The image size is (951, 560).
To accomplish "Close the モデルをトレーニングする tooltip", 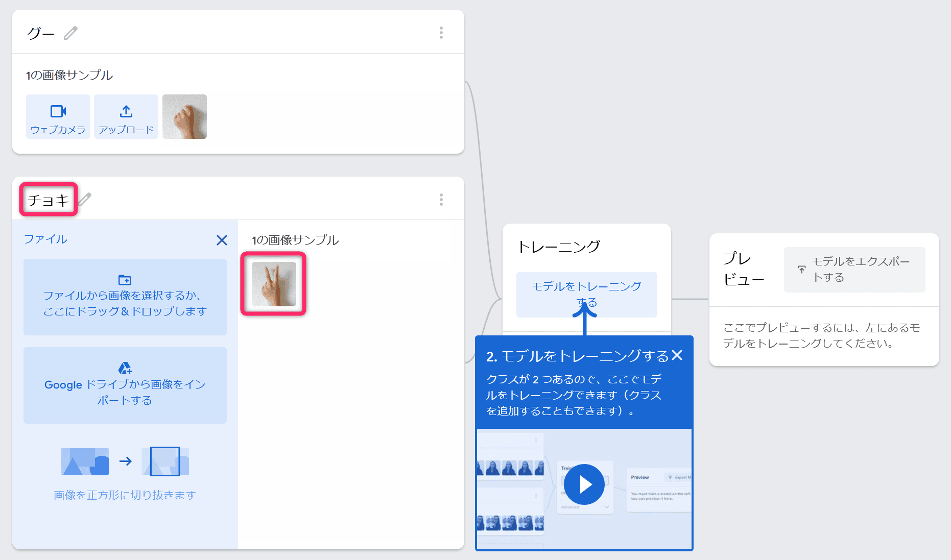I will (677, 355).
